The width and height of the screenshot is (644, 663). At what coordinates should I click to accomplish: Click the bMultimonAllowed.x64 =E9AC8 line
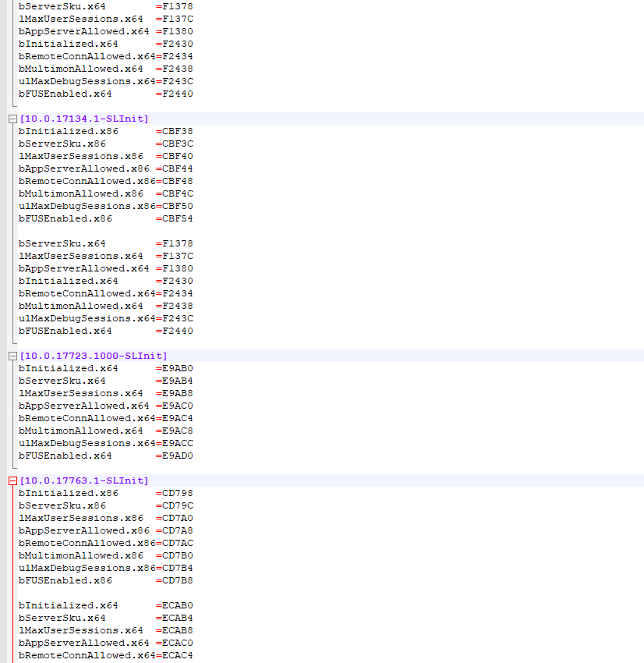tap(105, 431)
